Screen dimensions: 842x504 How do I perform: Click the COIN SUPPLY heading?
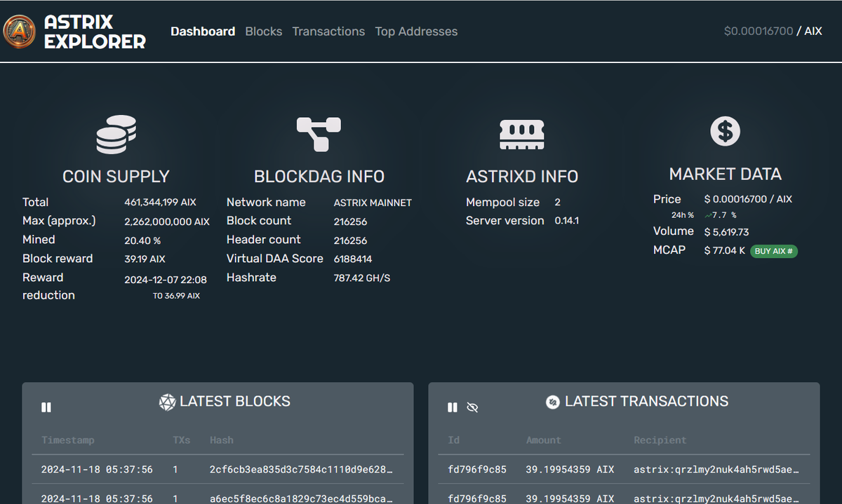[116, 177]
